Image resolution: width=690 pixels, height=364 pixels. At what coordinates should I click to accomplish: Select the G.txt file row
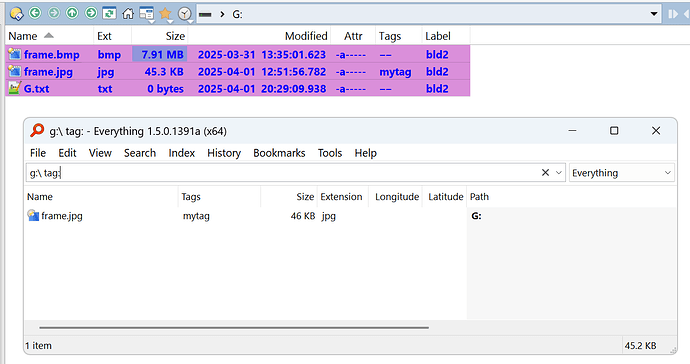238,88
